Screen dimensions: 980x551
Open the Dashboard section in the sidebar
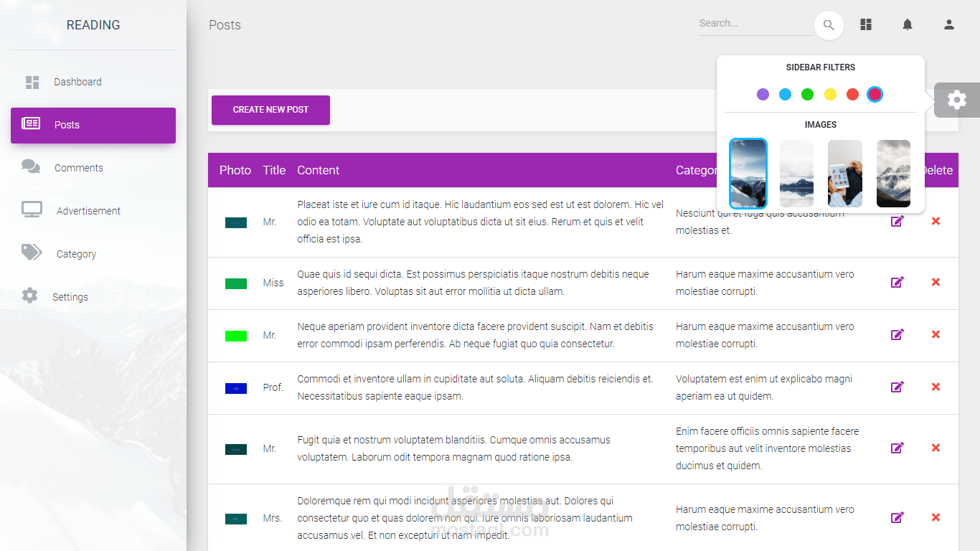click(x=77, y=82)
